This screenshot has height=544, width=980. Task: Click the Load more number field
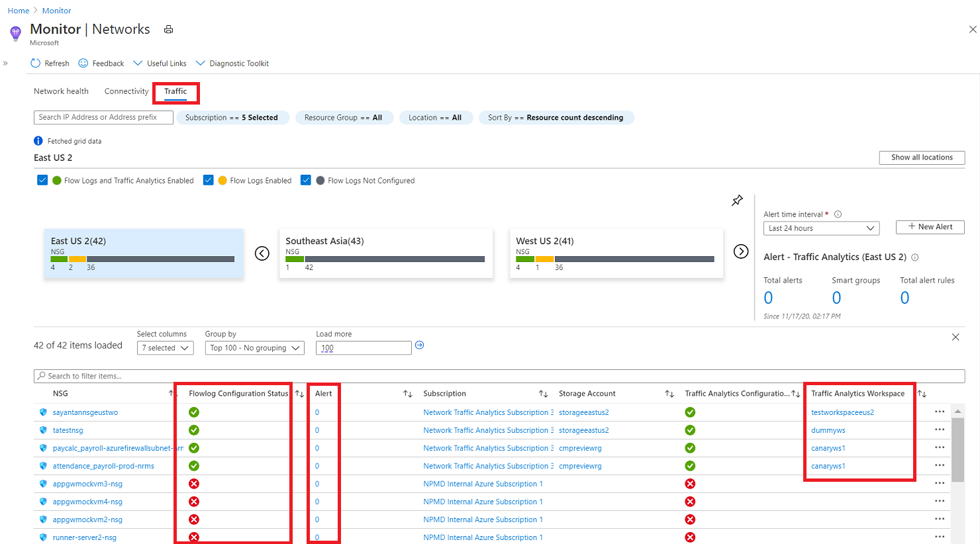[x=364, y=348]
